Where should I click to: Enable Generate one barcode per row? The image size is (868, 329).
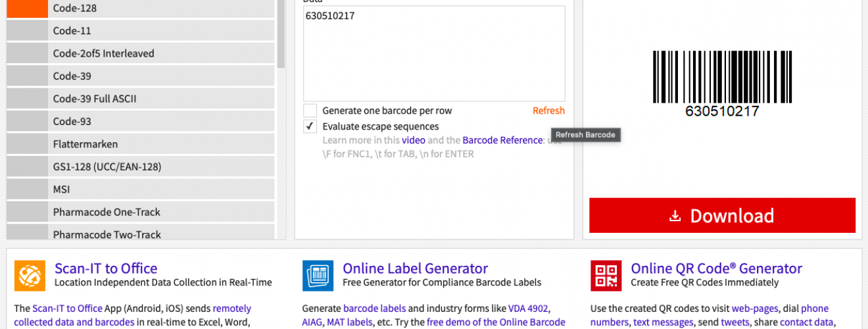pos(310,111)
